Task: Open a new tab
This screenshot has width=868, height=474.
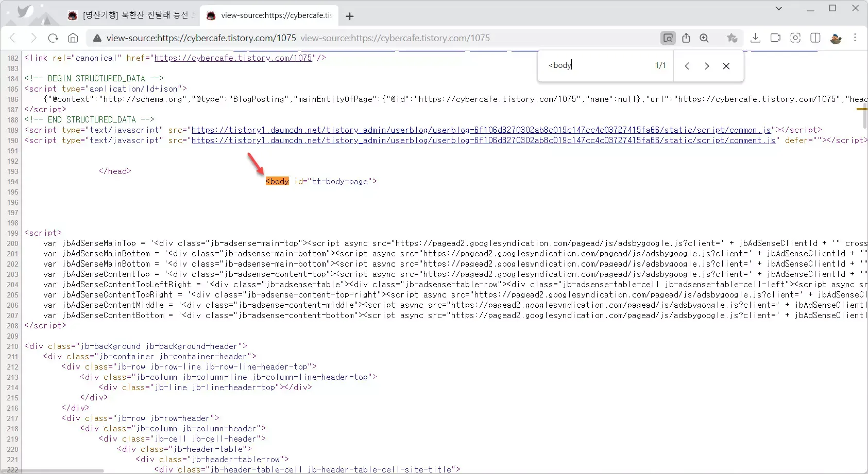Action: (350, 16)
